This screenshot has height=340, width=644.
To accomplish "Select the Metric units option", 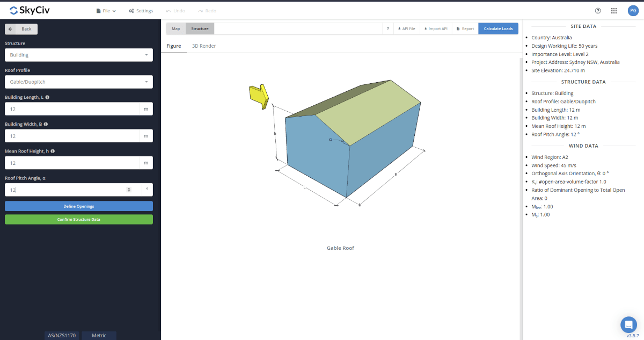I will tap(99, 335).
